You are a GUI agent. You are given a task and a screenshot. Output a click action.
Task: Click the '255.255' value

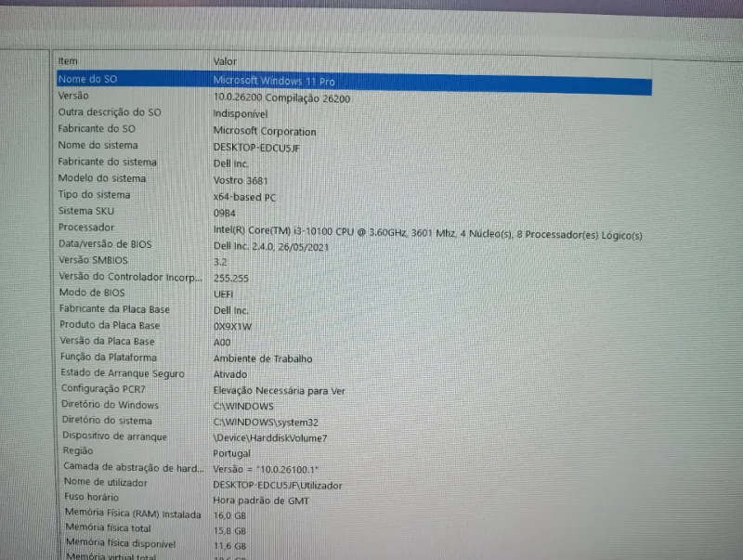[230, 278]
